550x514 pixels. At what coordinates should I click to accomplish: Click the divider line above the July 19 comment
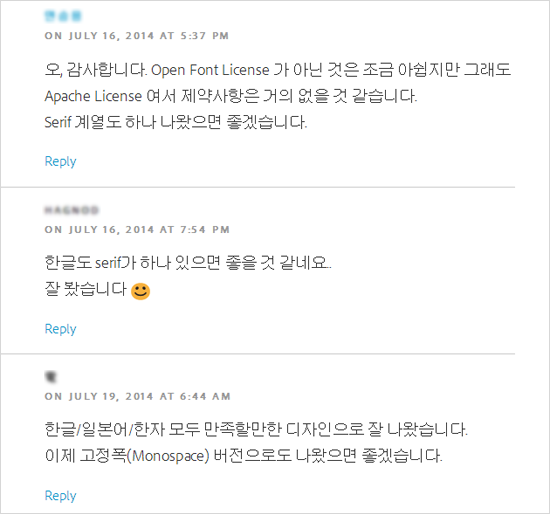click(258, 354)
